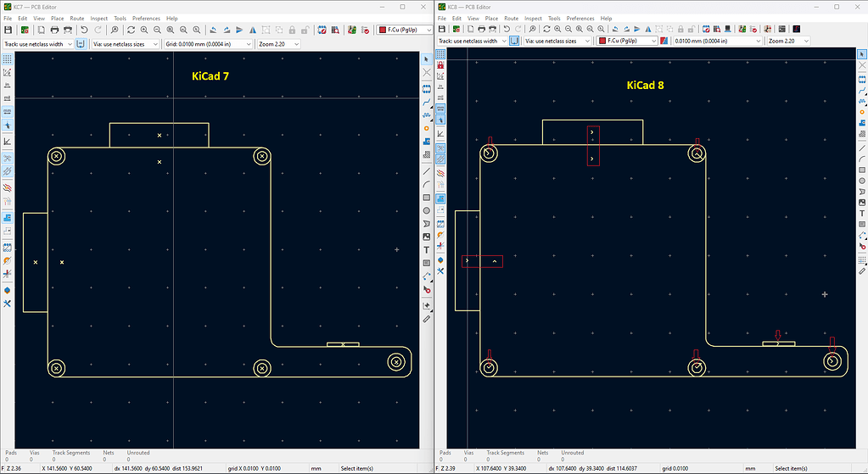Image resolution: width=868 pixels, height=474 pixels.
Task: Open Track width dropdown in KiCad 8
Action: (472, 41)
